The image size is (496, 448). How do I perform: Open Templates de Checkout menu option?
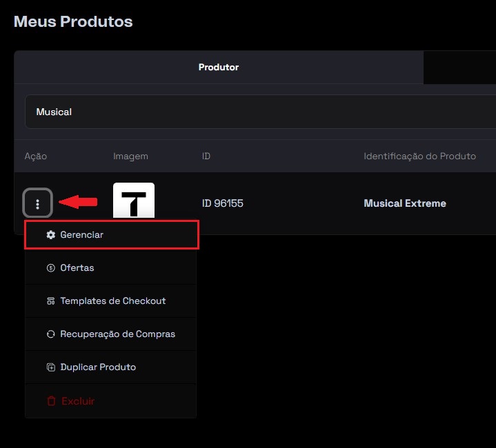point(112,301)
